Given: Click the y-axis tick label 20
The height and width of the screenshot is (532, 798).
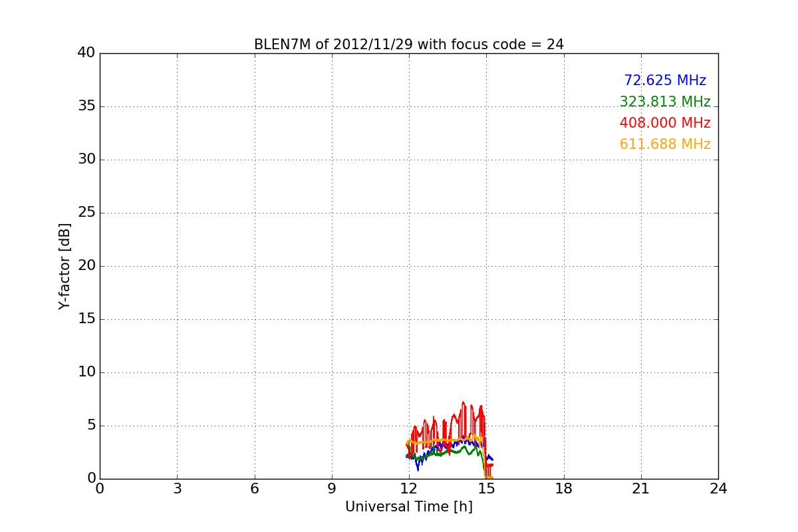Looking at the screenshot, I should (x=86, y=266).
